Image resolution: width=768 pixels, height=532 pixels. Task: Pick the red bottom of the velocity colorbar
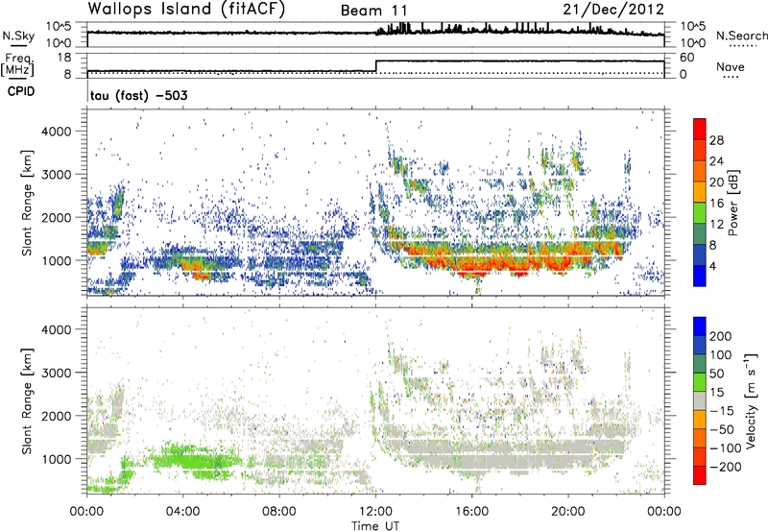pos(700,475)
